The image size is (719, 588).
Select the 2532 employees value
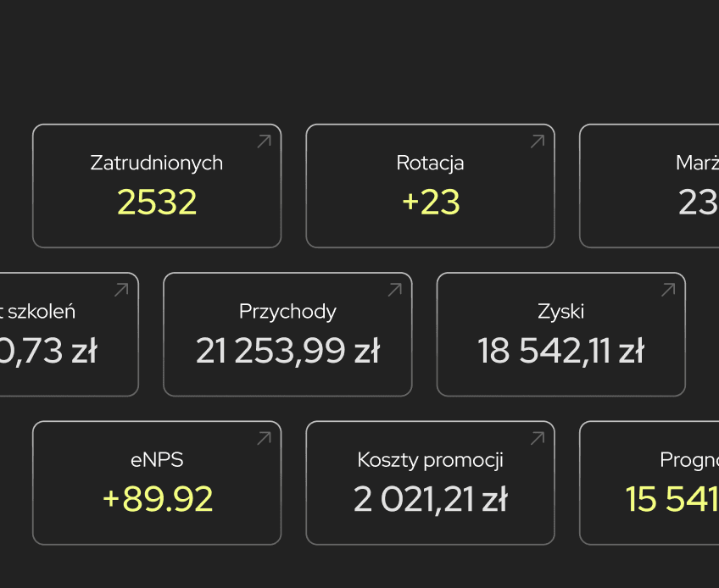(157, 202)
